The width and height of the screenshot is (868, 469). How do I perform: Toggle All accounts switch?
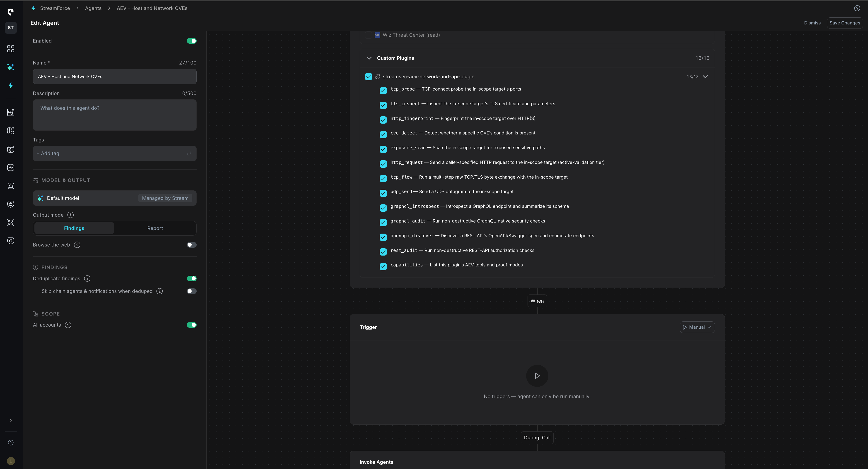[192, 325]
